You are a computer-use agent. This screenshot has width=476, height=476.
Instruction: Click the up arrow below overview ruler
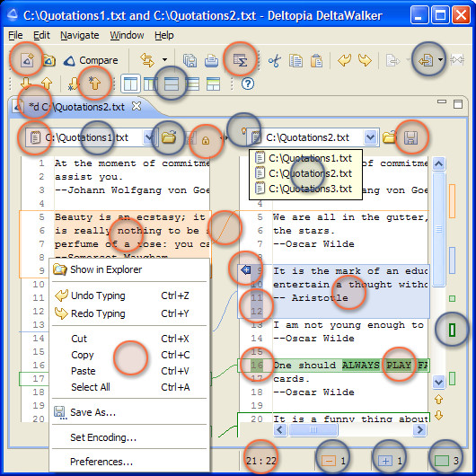tap(438, 399)
